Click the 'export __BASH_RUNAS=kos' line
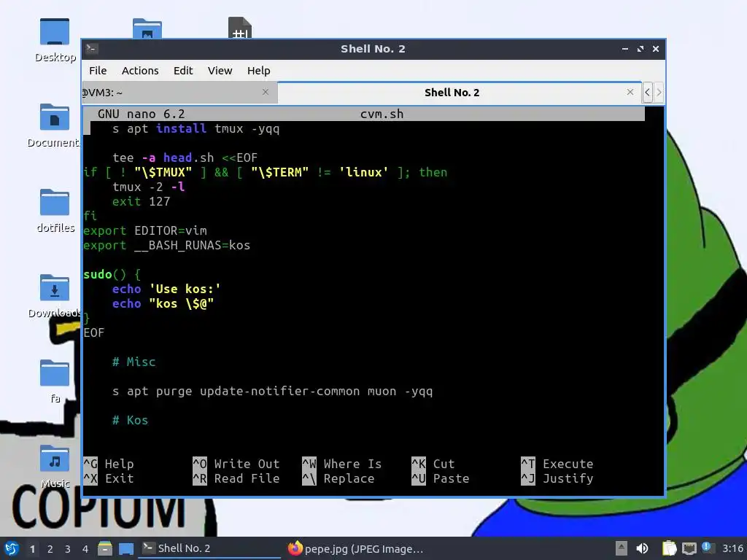This screenshot has height=560, width=747. point(167,245)
